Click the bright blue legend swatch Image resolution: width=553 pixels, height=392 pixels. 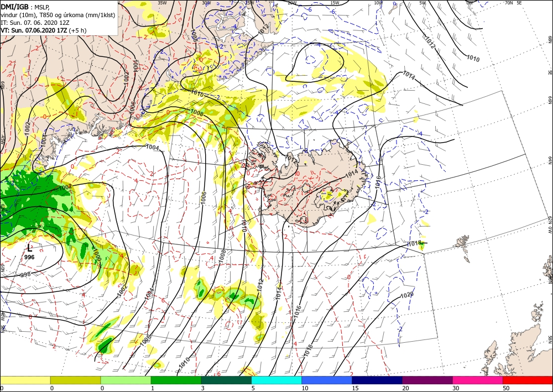(327, 380)
